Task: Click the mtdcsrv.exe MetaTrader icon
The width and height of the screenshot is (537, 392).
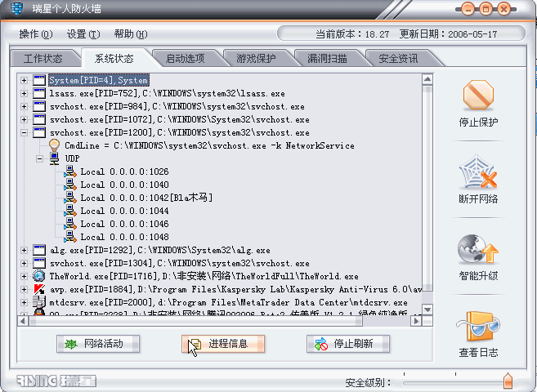Action: pos(39,302)
